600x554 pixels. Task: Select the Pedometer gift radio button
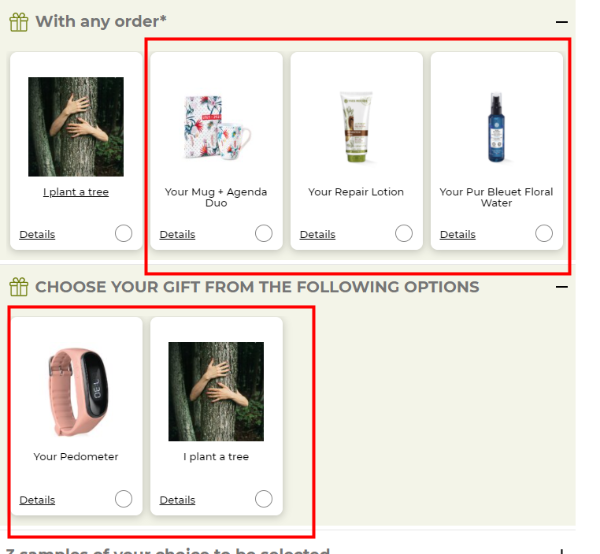123,498
